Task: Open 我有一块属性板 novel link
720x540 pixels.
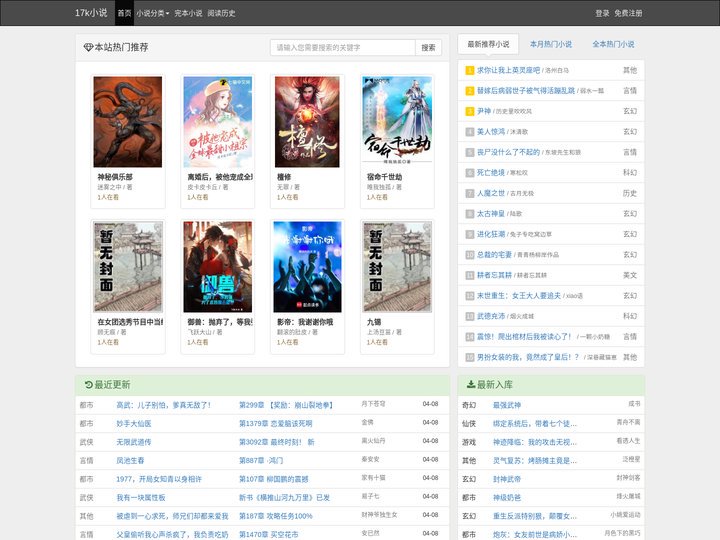Action: click(x=141, y=498)
